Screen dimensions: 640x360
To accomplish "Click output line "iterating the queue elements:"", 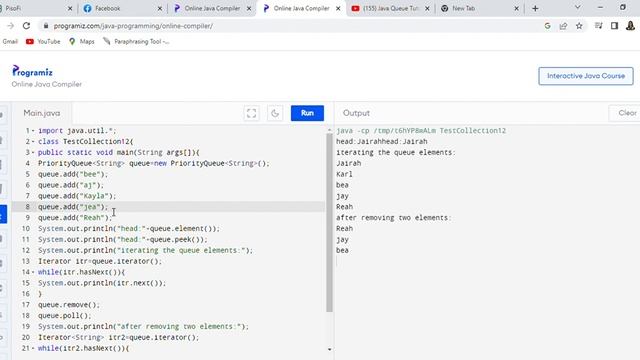I will [x=396, y=152].
